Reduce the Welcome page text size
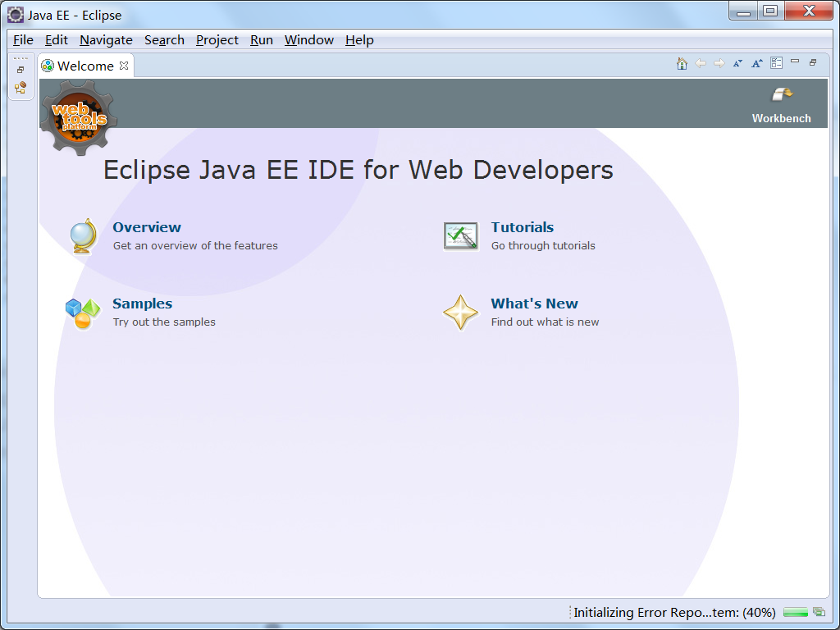This screenshot has width=840, height=630. click(x=737, y=62)
